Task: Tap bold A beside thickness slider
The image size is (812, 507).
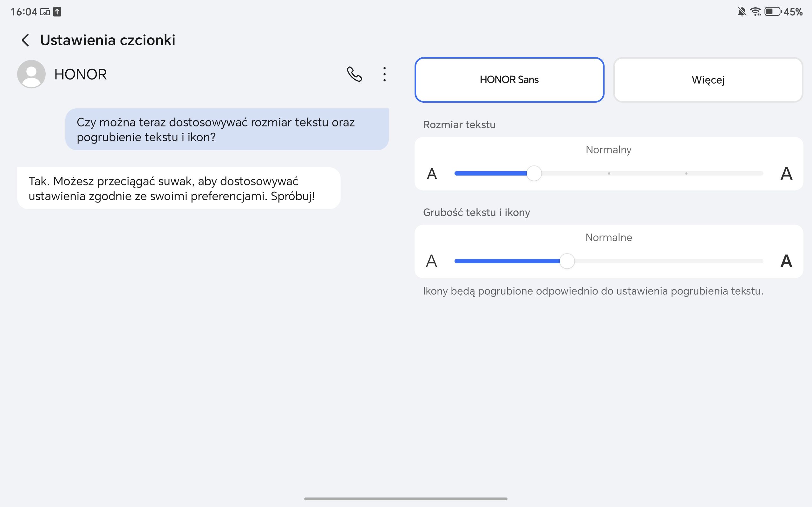Action: pos(786,261)
